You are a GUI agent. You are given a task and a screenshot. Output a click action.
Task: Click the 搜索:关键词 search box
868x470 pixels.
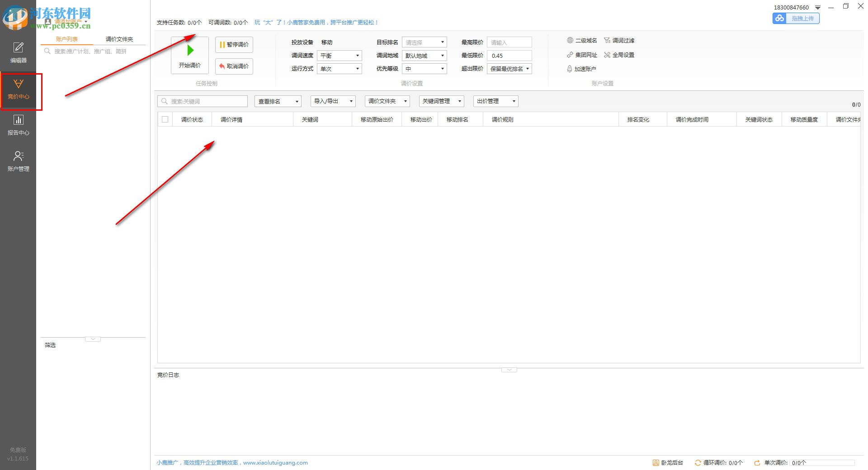(203, 101)
